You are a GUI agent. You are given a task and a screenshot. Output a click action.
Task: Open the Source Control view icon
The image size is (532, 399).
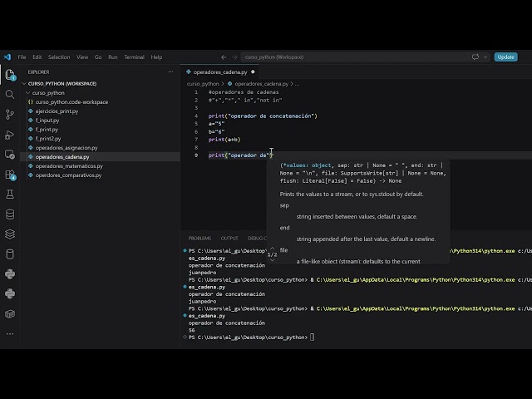click(x=10, y=115)
